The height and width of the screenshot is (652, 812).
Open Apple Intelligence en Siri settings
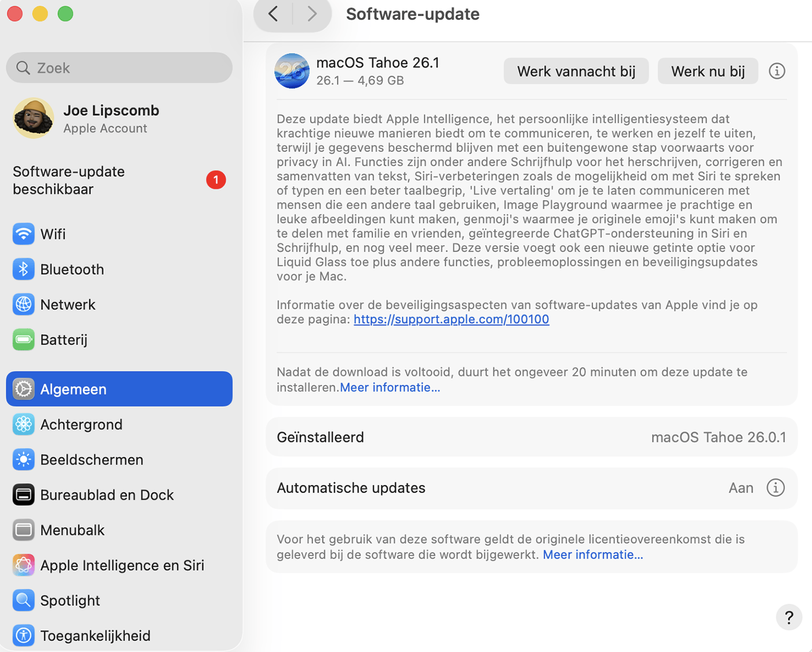coord(23,565)
